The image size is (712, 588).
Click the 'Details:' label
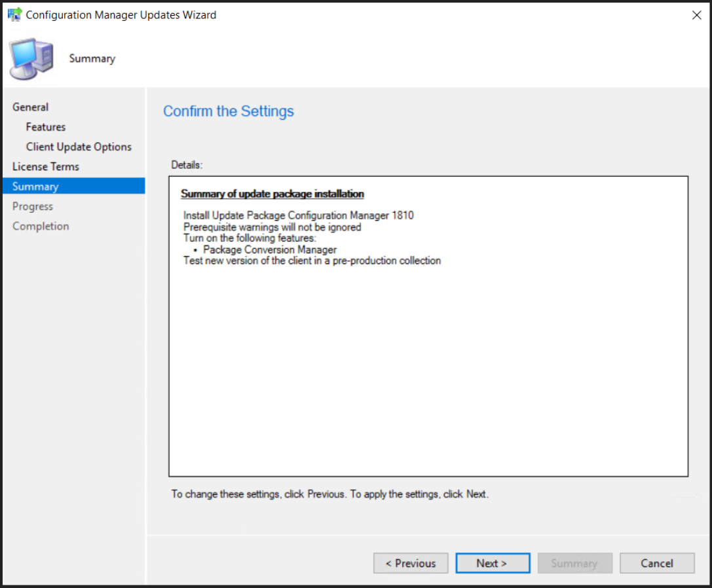(x=187, y=165)
